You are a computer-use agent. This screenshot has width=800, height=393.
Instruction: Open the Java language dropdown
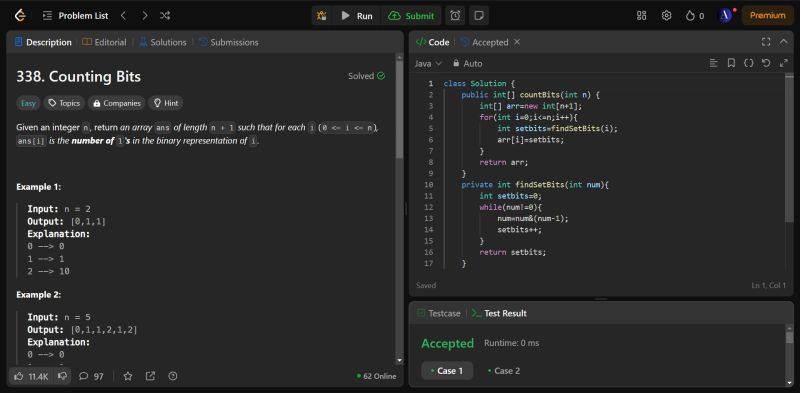pyautogui.click(x=428, y=64)
